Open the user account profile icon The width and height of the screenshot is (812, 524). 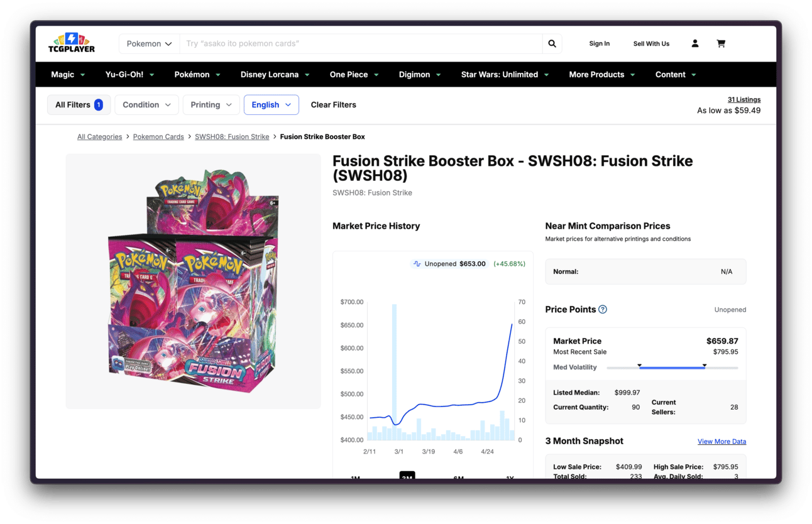tap(695, 43)
